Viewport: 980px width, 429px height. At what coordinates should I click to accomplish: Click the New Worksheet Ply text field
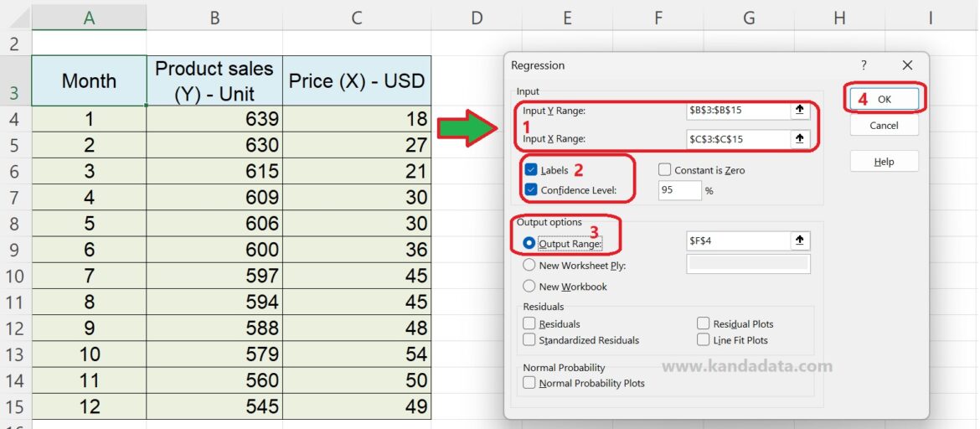point(748,263)
